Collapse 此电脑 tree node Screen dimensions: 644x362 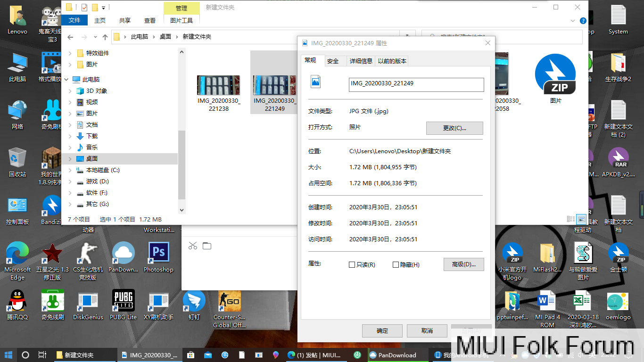66,79
